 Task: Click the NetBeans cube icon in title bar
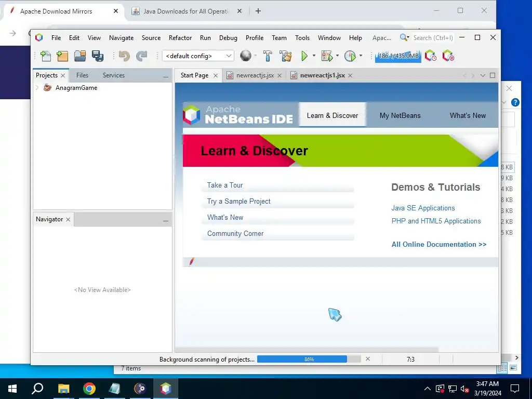(x=39, y=37)
